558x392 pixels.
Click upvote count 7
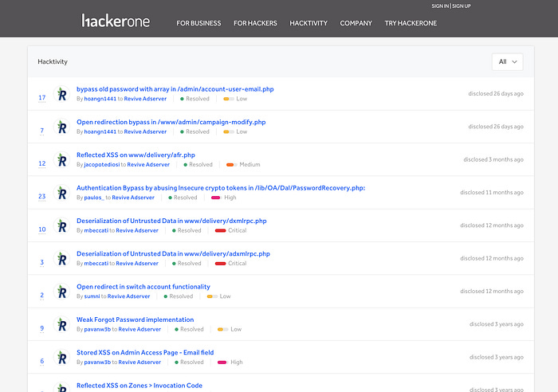click(x=42, y=131)
